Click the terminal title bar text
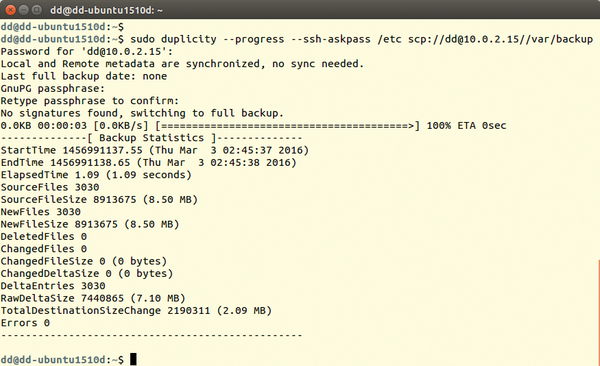Screen dimensions: 600x366 pos(106,10)
